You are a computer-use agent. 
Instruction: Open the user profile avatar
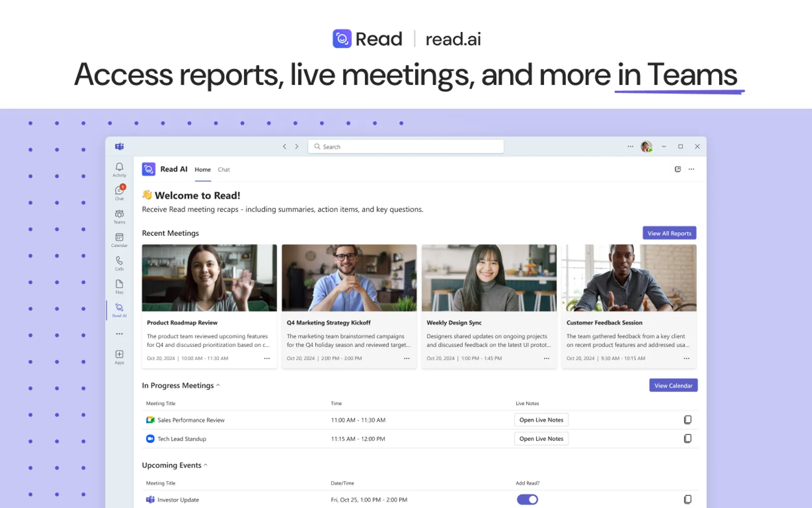646,146
